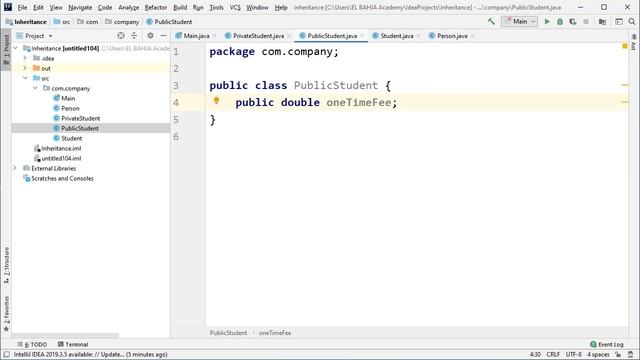Select untitled104.iml file
This screenshot has height=360, width=640.
coord(61,158)
